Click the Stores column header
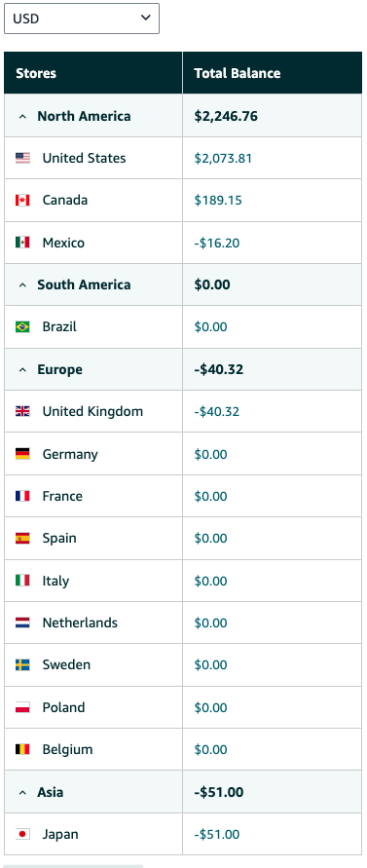 [93, 72]
